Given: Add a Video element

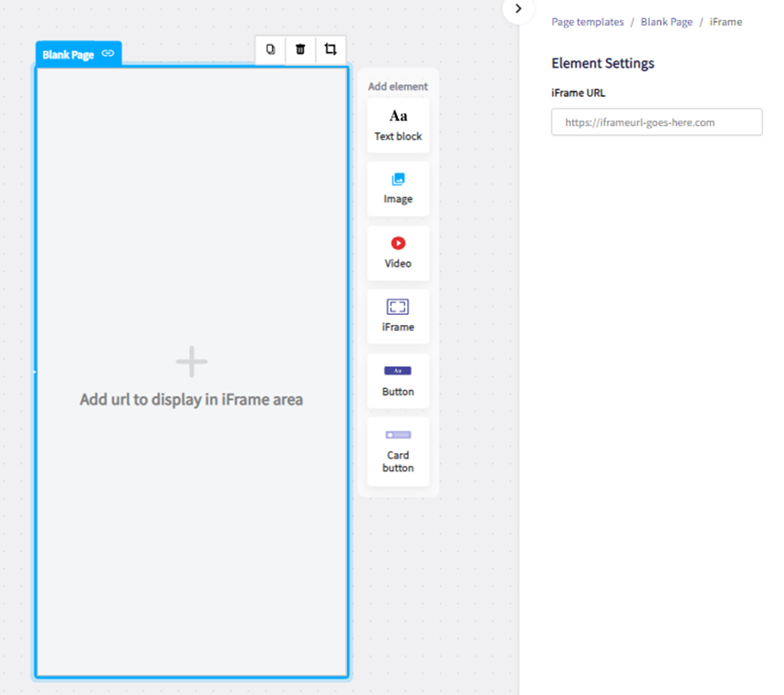Looking at the screenshot, I should 398,253.
